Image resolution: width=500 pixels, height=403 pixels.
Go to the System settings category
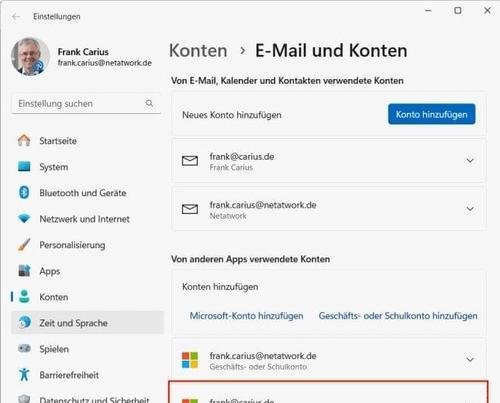[x=87, y=167]
